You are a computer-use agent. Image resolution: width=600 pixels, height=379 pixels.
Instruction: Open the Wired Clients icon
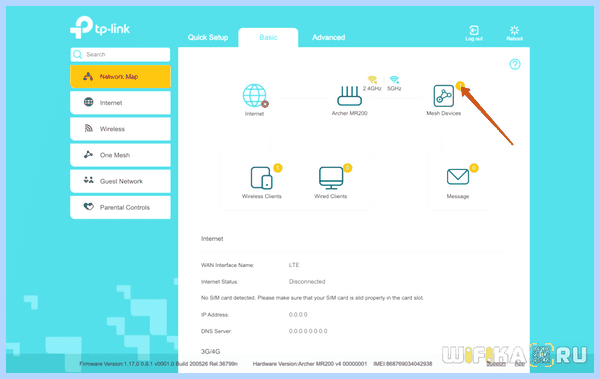tap(331, 178)
